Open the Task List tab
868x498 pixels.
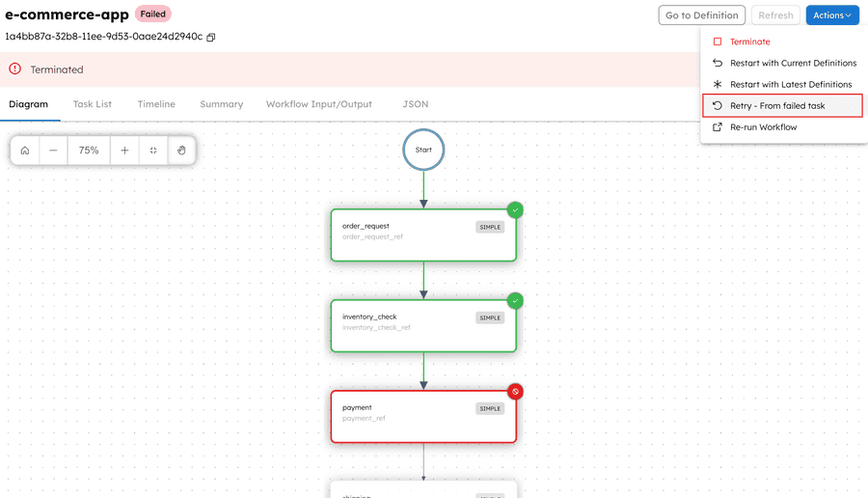point(92,104)
